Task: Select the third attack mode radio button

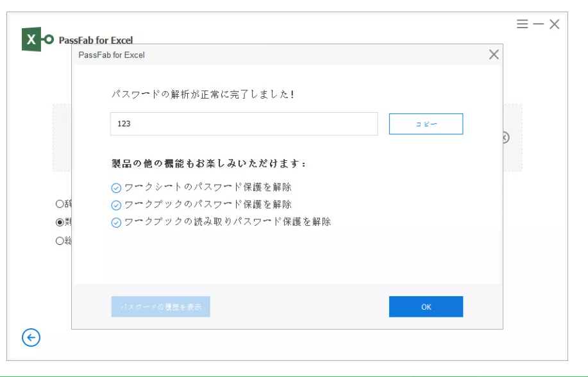Action: point(59,240)
